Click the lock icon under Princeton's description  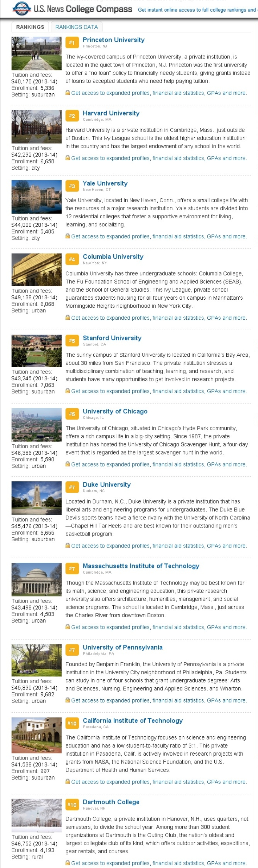point(68,93)
